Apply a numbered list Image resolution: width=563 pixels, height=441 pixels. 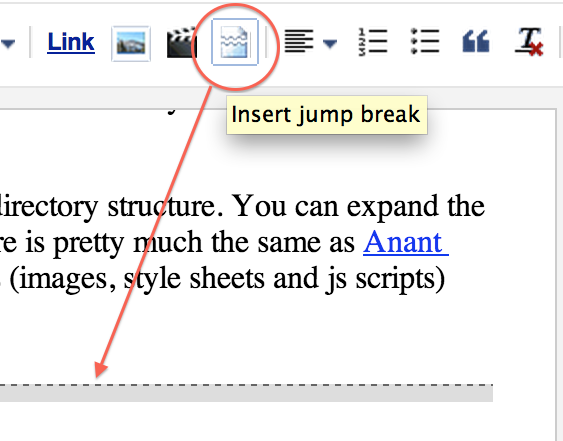[x=373, y=42]
